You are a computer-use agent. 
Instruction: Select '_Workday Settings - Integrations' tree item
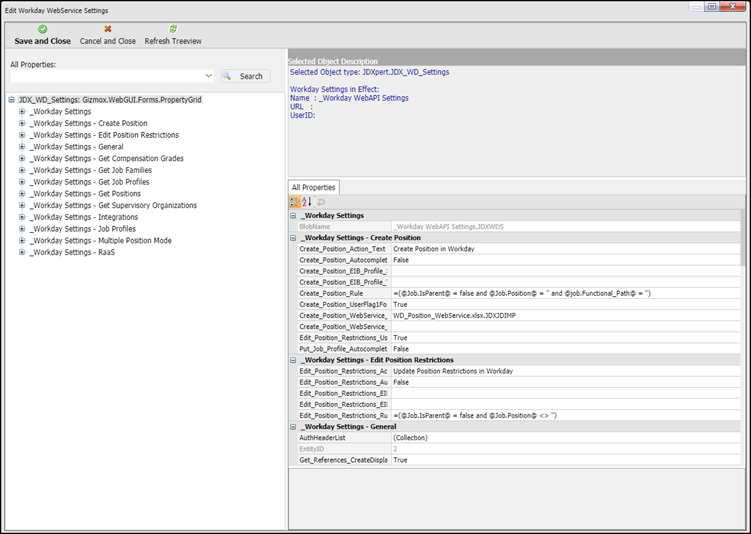coord(84,217)
